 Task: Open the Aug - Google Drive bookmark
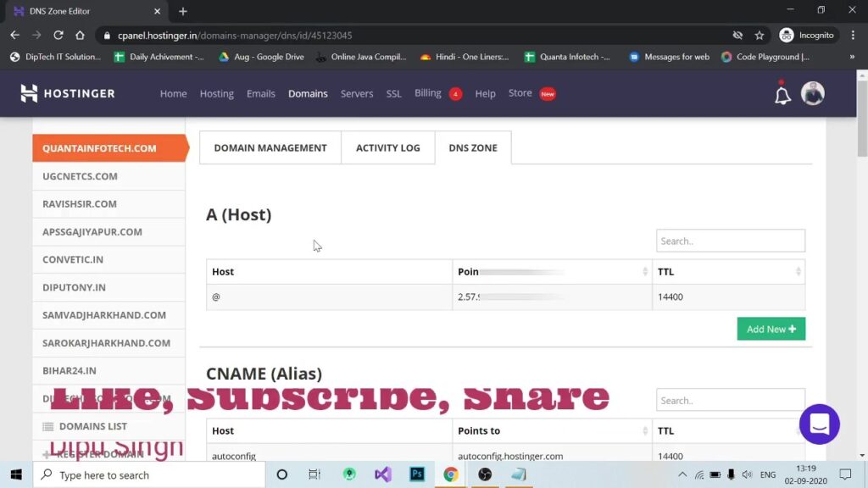click(x=261, y=57)
